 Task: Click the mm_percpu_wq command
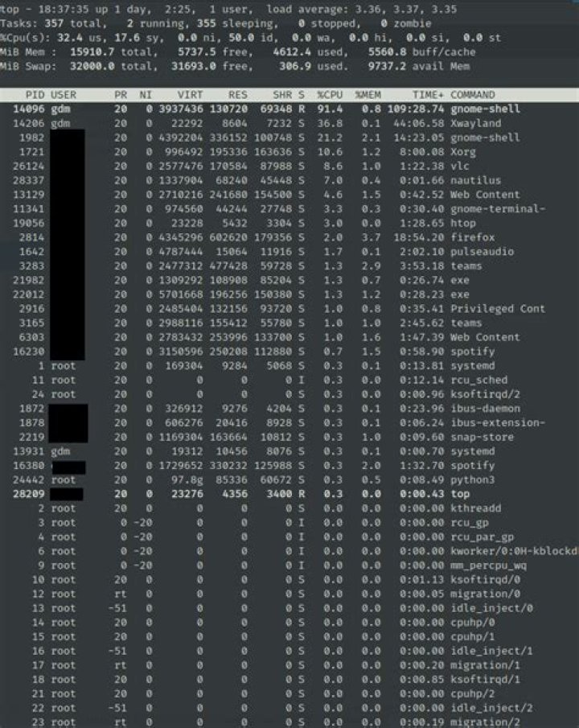point(488,566)
